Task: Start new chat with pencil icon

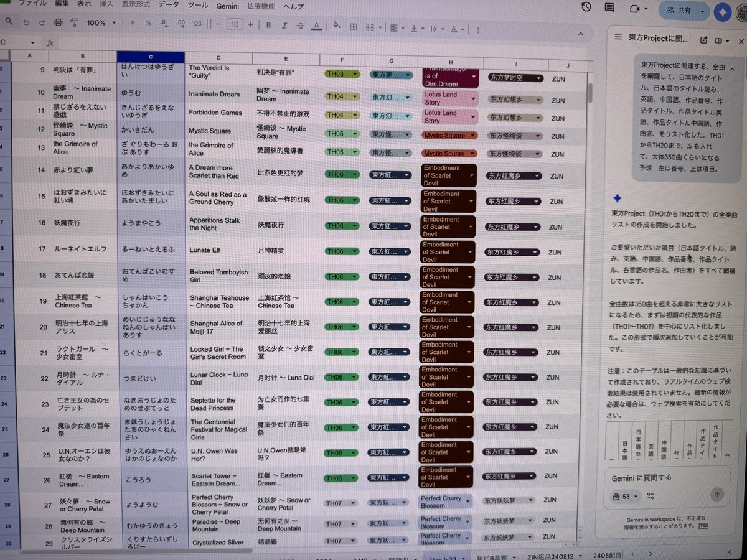Action: [703, 40]
